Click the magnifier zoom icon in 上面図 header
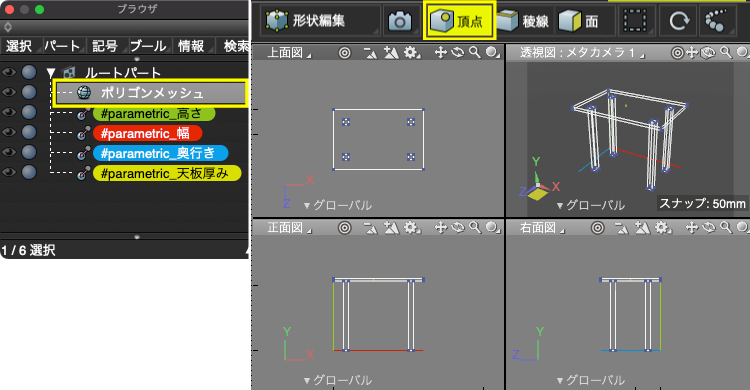This screenshot has height=390, width=750. (x=475, y=52)
